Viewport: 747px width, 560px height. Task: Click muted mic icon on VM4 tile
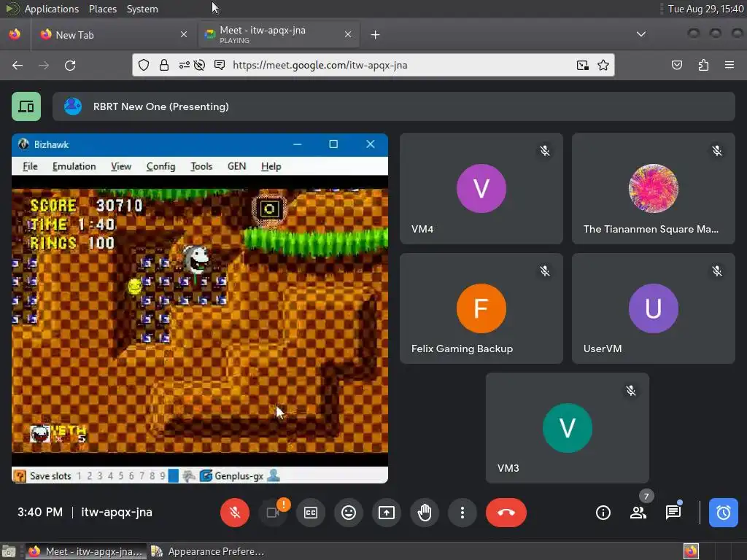point(544,151)
